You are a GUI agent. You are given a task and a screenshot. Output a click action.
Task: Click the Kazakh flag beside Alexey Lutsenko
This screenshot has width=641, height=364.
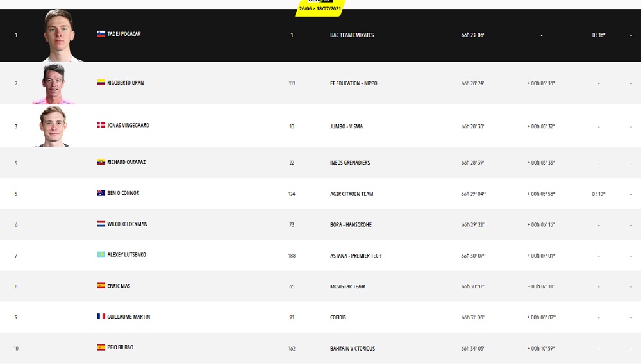pos(101,255)
